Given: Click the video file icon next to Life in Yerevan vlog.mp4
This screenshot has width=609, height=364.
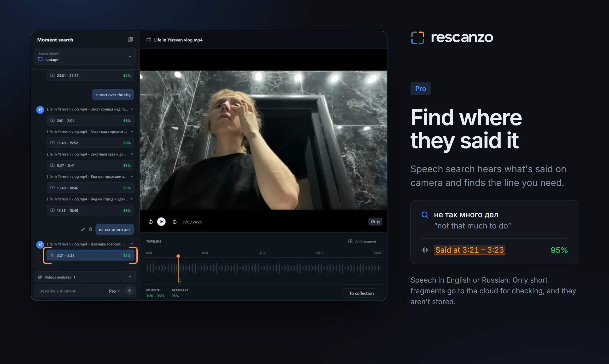Looking at the screenshot, I should click(149, 40).
